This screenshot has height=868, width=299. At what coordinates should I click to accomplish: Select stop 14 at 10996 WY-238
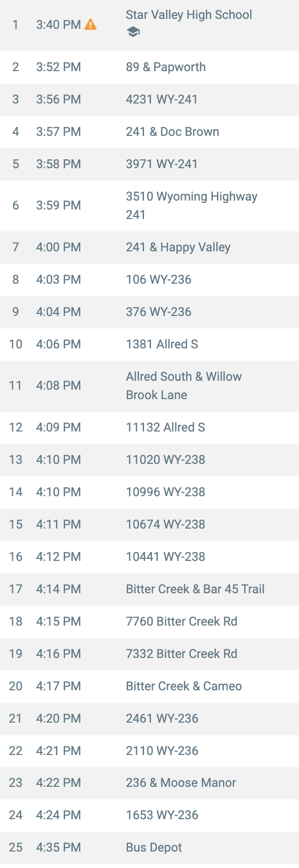click(x=149, y=492)
